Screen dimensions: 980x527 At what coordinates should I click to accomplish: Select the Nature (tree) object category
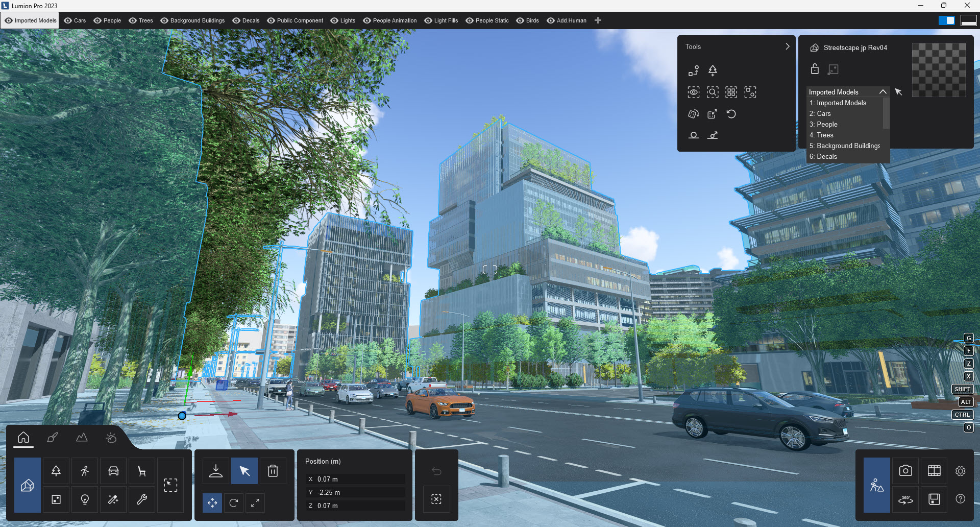tap(56, 471)
